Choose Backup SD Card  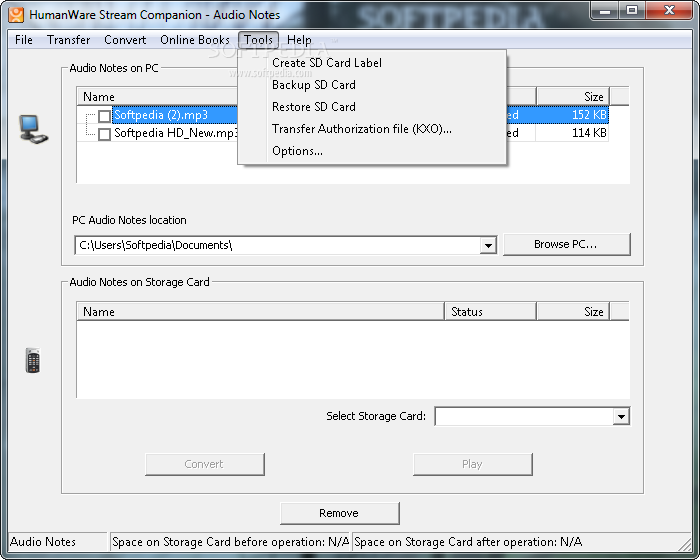pyautogui.click(x=372, y=85)
